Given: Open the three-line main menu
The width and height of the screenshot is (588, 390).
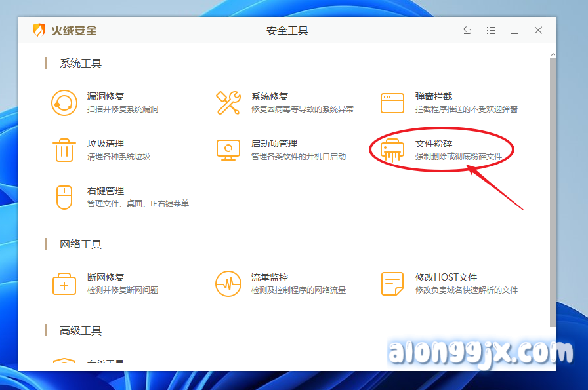Looking at the screenshot, I should click(491, 30).
